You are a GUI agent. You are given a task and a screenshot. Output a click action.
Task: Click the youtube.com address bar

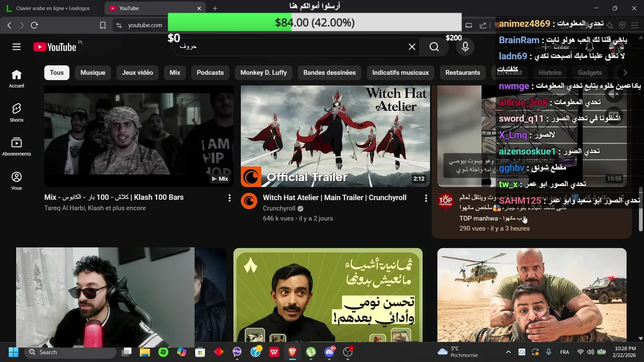[145, 25]
